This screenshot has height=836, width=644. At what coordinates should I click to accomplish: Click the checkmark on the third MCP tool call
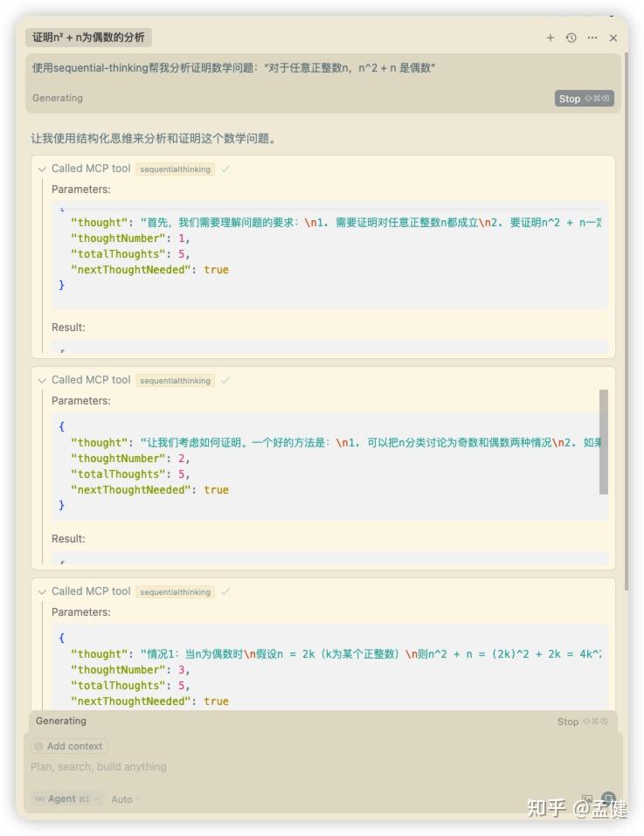[225, 591]
